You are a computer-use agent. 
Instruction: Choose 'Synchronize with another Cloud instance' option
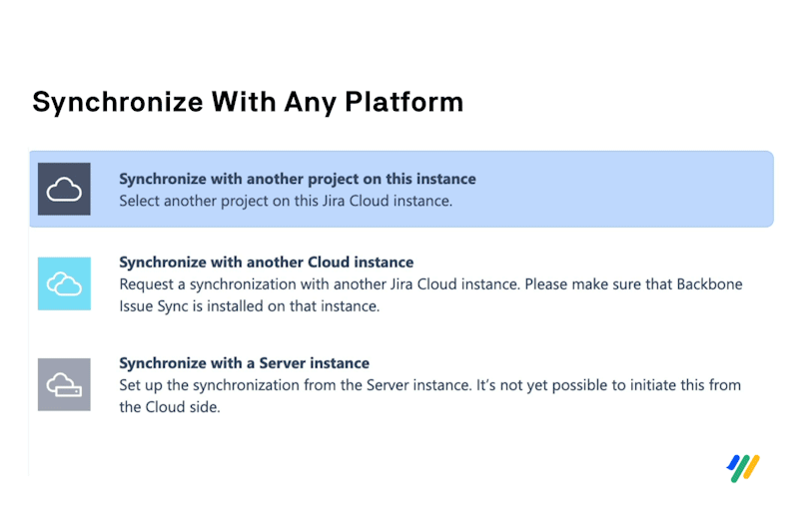pos(267,263)
